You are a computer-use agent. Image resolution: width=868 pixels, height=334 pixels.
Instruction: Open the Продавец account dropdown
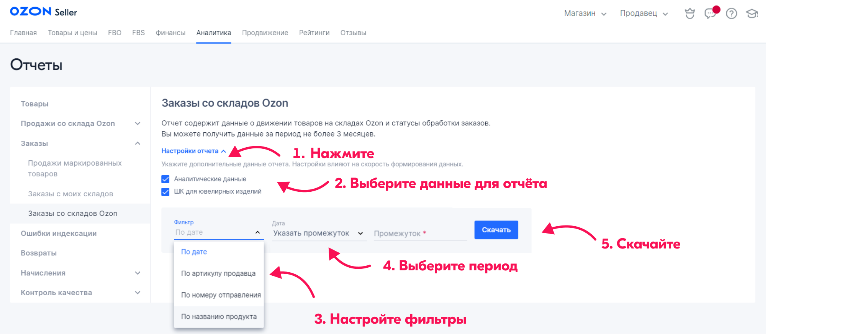644,13
